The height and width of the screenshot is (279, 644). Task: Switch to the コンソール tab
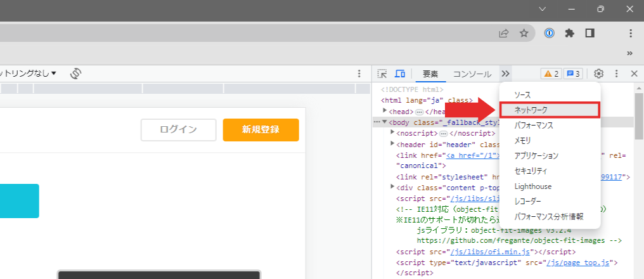tap(472, 74)
